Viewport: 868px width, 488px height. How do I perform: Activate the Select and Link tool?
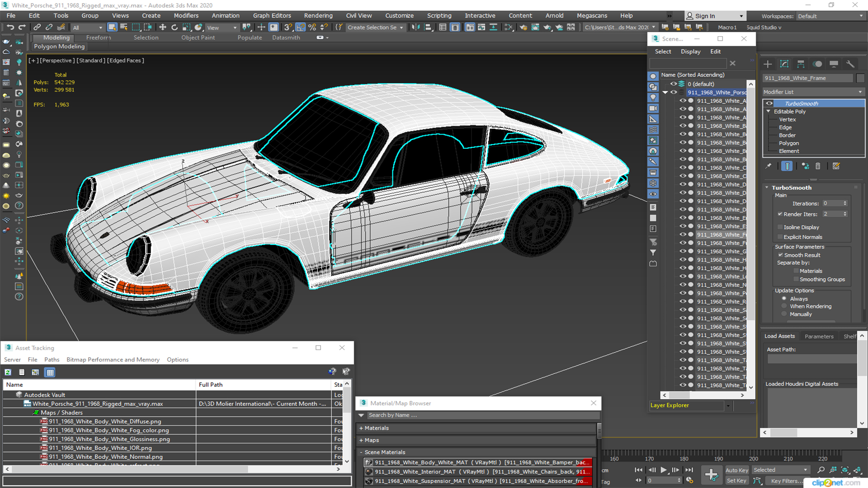[37, 27]
